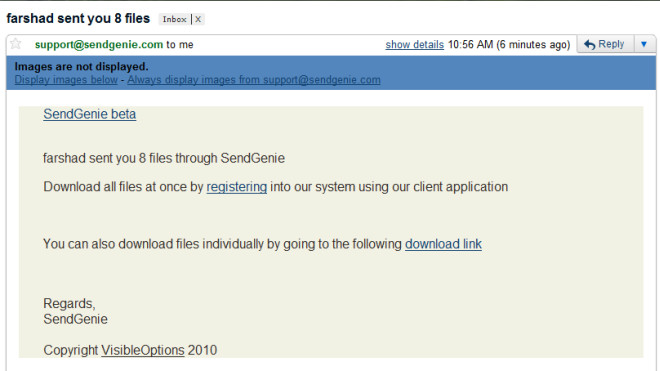Click the email subject farshad sent you 8 files

78,19
